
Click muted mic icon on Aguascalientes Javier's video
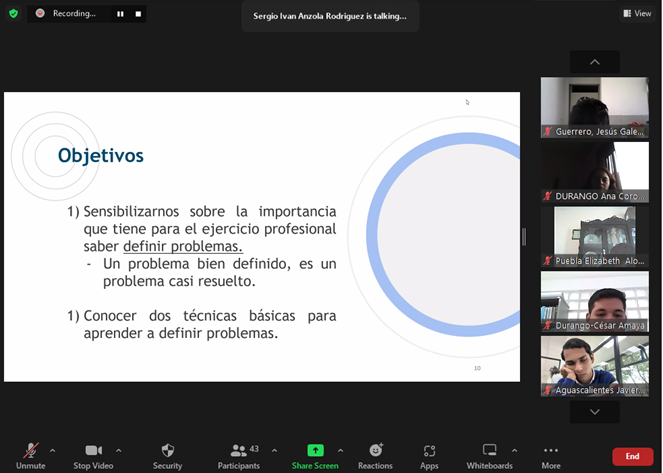(x=548, y=390)
